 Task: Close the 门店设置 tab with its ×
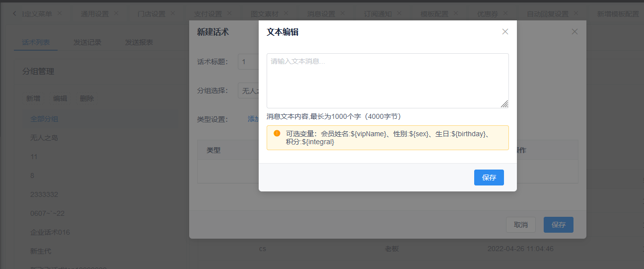(x=173, y=13)
